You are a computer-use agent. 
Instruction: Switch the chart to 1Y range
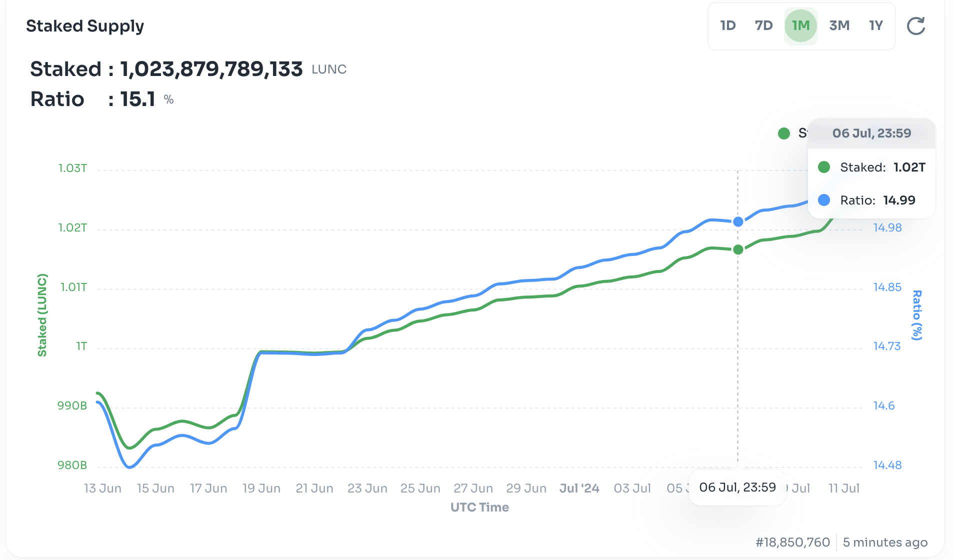coord(876,25)
